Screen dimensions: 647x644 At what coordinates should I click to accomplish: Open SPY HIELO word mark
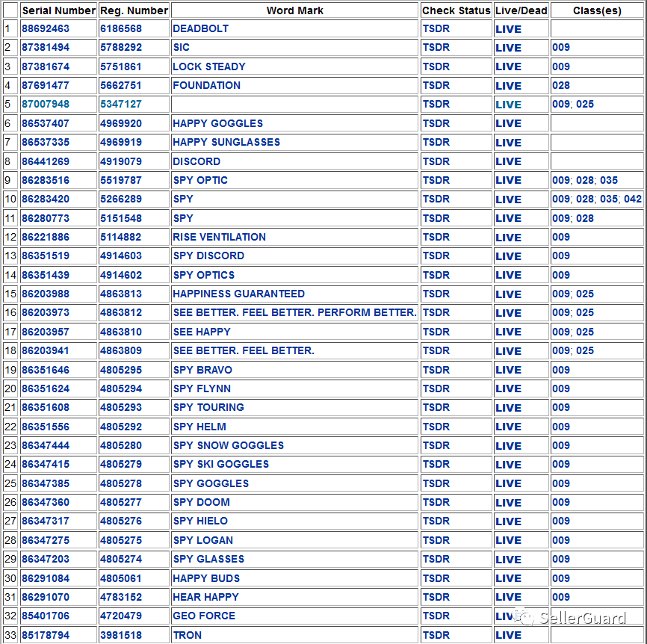[x=200, y=521]
